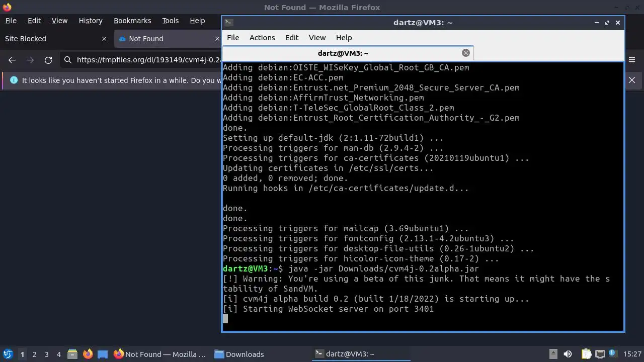Open the terminal View menu
644x362 pixels.
pyautogui.click(x=317, y=38)
